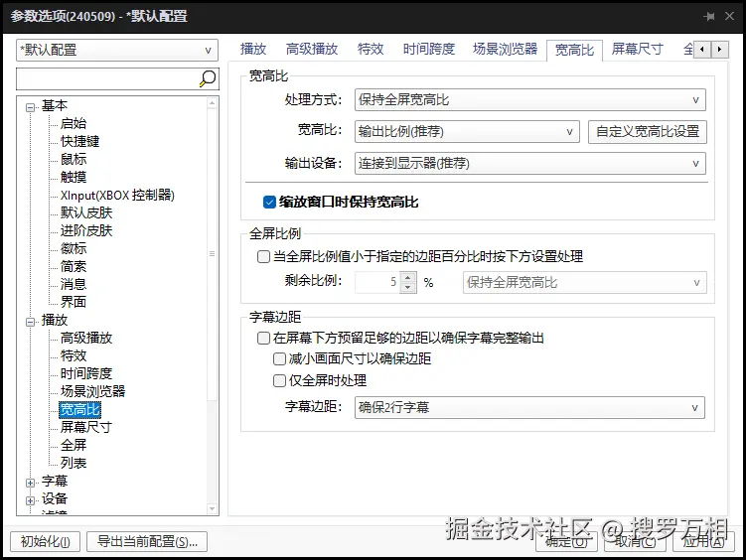Switch to the 高级播放 tab
Image resolution: width=746 pixels, height=560 pixels.
tap(312, 49)
